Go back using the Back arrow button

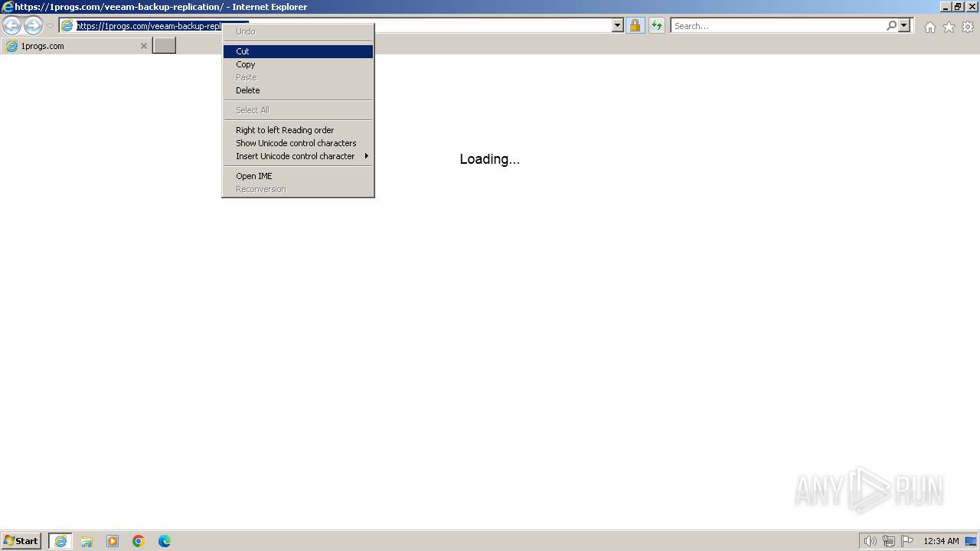[x=11, y=26]
